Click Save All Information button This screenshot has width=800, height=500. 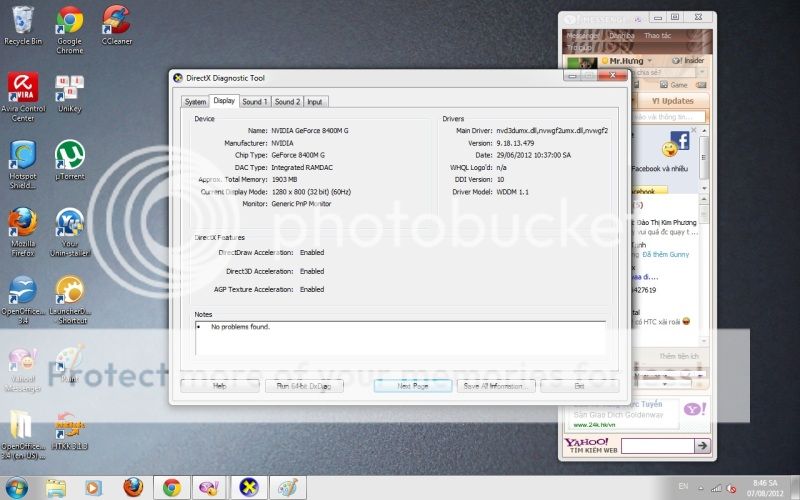click(x=496, y=386)
